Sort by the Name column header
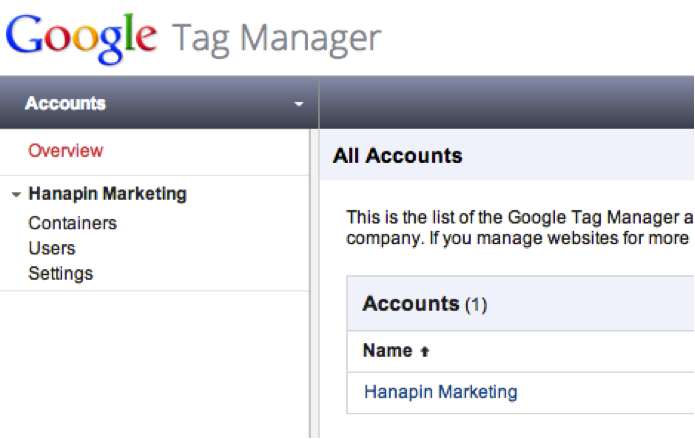 (388, 350)
